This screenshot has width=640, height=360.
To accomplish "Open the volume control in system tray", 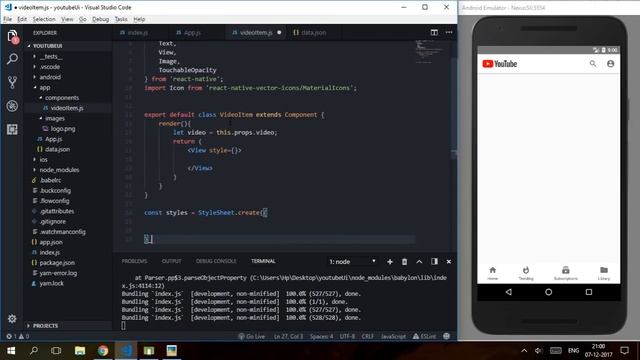I will (538, 351).
